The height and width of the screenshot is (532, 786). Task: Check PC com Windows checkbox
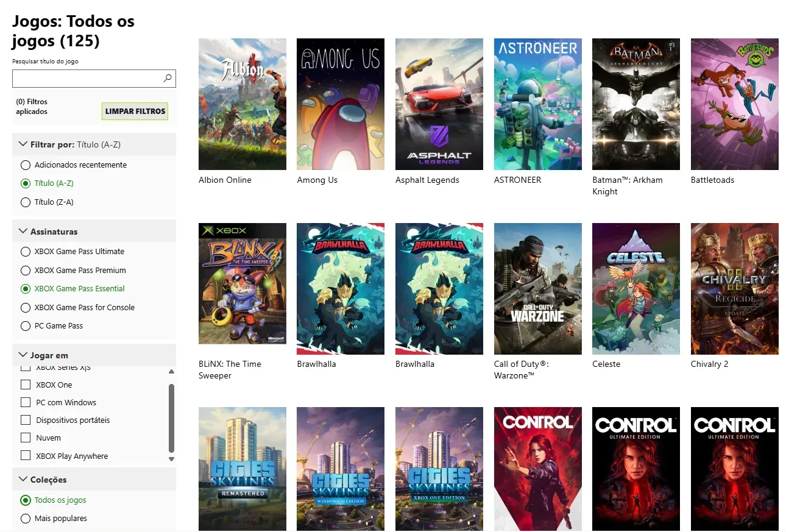pyautogui.click(x=26, y=402)
